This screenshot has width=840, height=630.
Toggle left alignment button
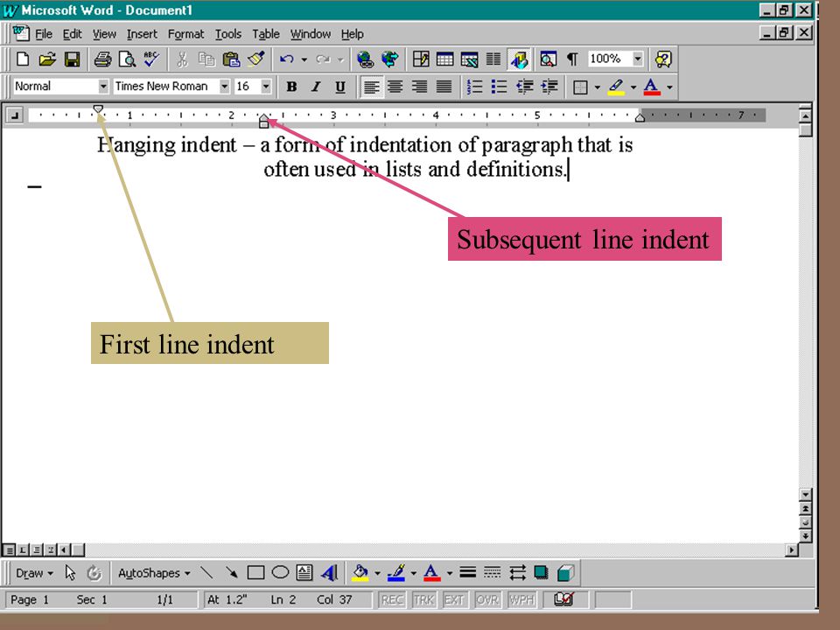(x=371, y=87)
